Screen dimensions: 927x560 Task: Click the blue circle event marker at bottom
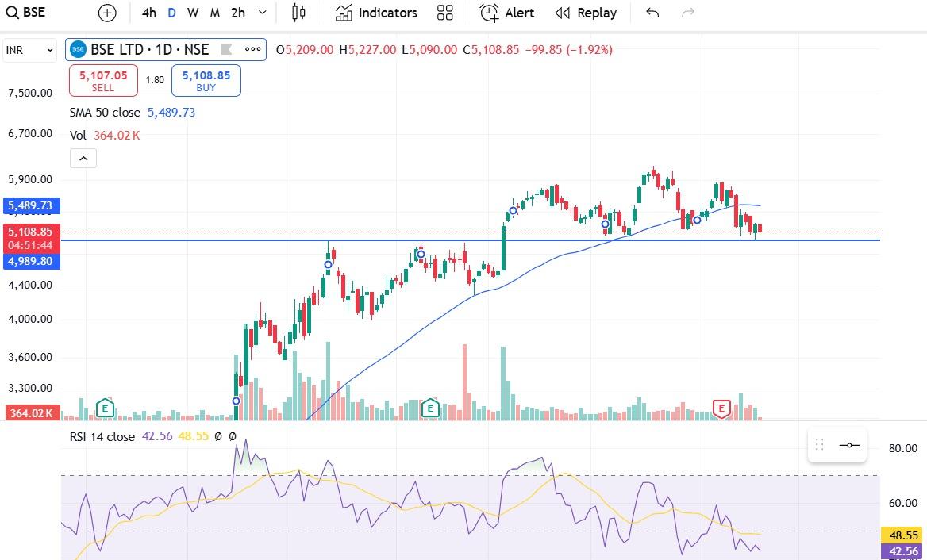point(236,401)
